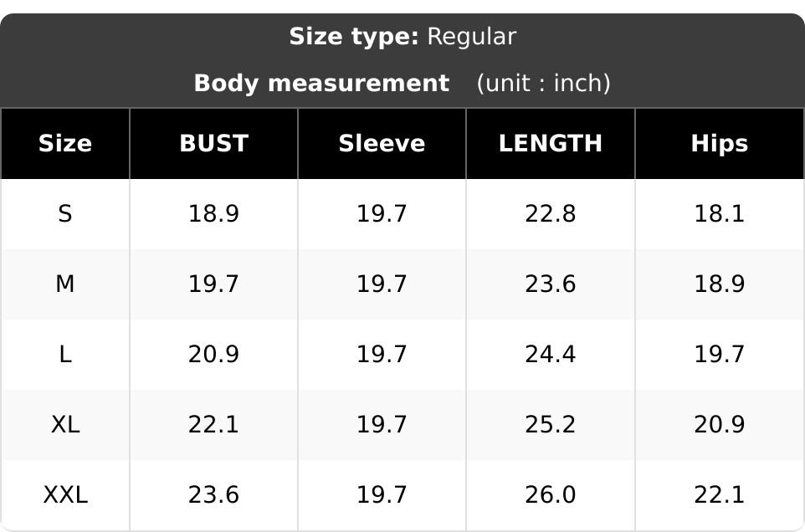The height and width of the screenshot is (532, 805).
Task: Select the LENGTH column header
Action: point(551,143)
